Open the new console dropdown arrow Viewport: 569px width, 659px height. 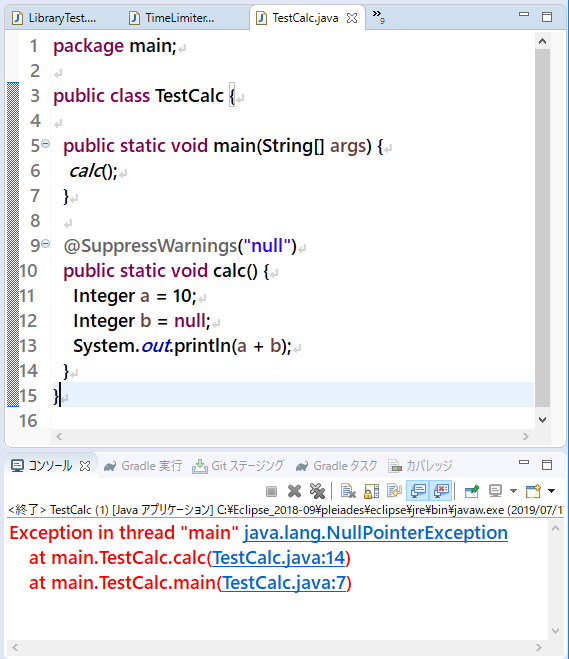(552, 491)
